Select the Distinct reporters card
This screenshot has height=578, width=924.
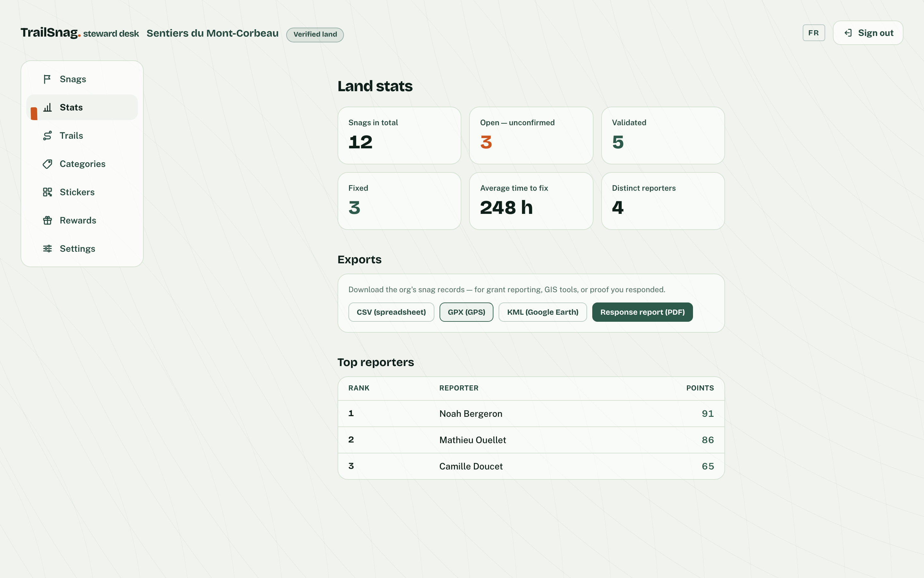[x=663, y=201]
